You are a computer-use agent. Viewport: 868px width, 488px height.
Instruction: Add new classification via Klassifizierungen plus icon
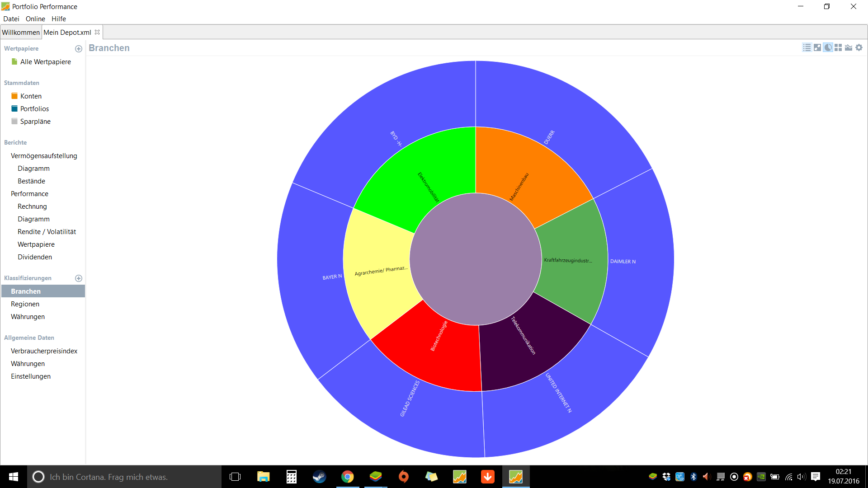(x=78, y=278)
